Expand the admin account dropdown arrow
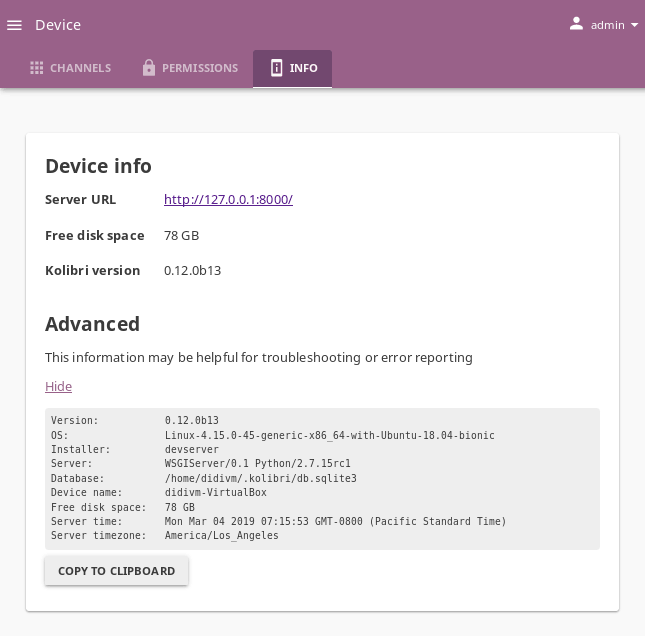The height and width of the screenshot is (636, 645). tap(634, 25)
